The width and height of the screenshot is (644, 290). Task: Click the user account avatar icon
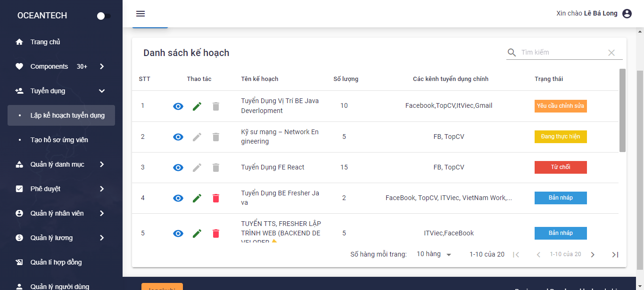627,14
